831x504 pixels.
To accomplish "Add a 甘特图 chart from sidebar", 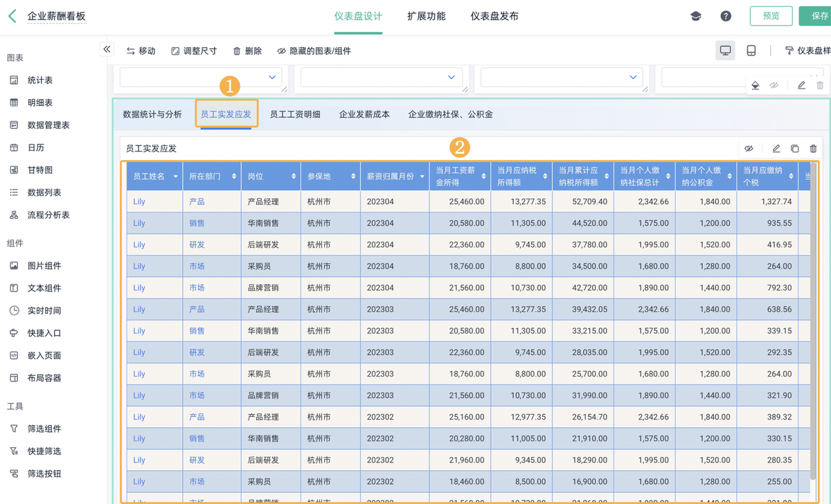I will click(40, 170).
